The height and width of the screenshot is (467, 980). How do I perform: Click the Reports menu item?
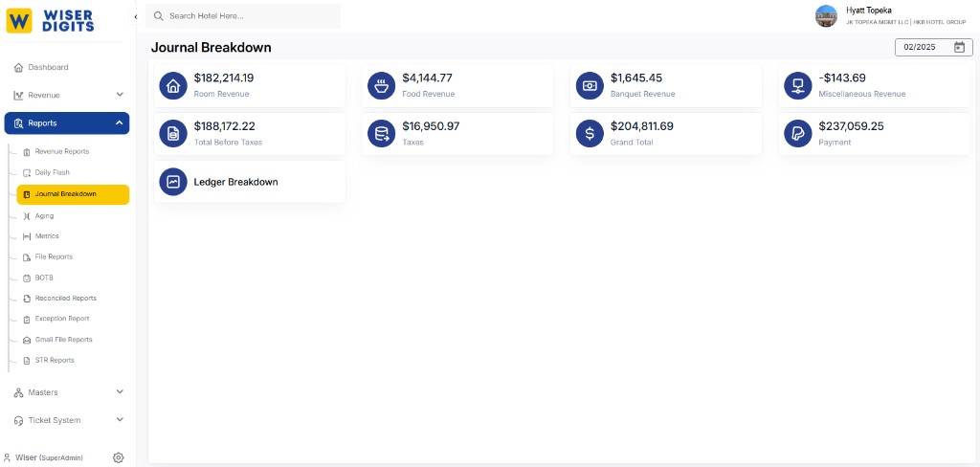(67, 123)
